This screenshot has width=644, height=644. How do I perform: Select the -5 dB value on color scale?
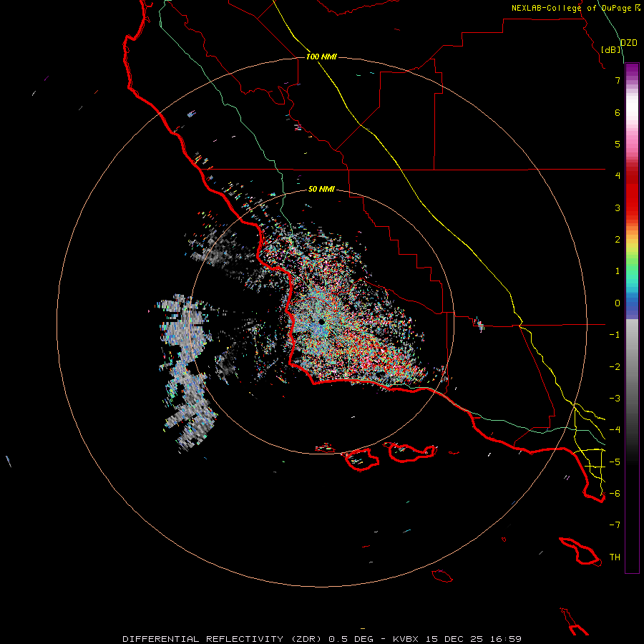[615, 462]
